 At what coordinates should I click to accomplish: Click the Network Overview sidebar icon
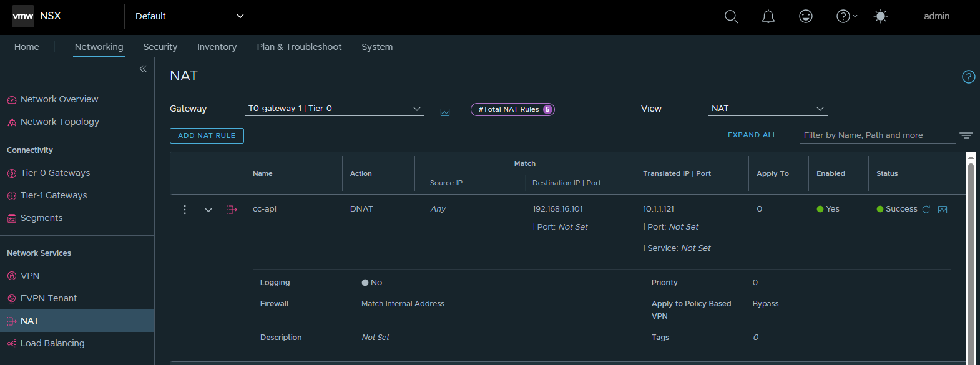pyautogui.click(x=12, y=100)
